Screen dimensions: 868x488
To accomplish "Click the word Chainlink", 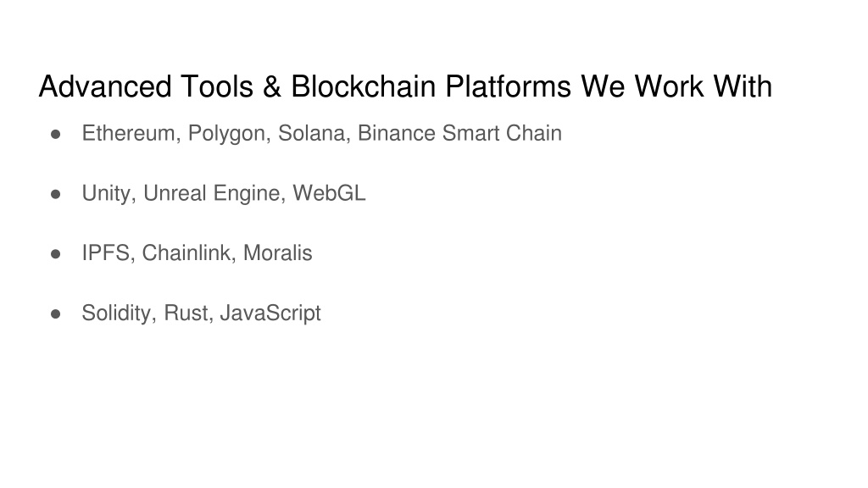I will click(x=186, y=252).
